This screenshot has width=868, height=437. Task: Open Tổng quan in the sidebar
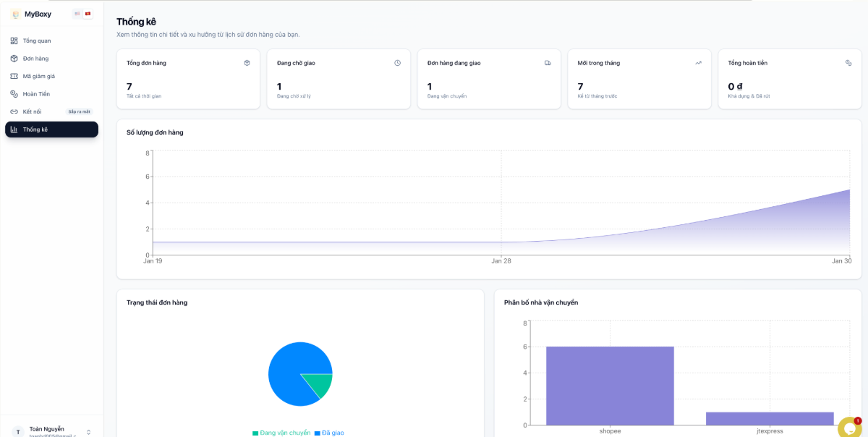click(x=36, y=41)
